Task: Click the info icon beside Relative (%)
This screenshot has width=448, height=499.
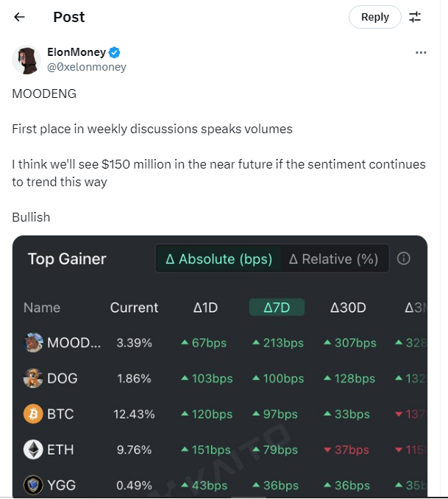Action: click(403, 259)
